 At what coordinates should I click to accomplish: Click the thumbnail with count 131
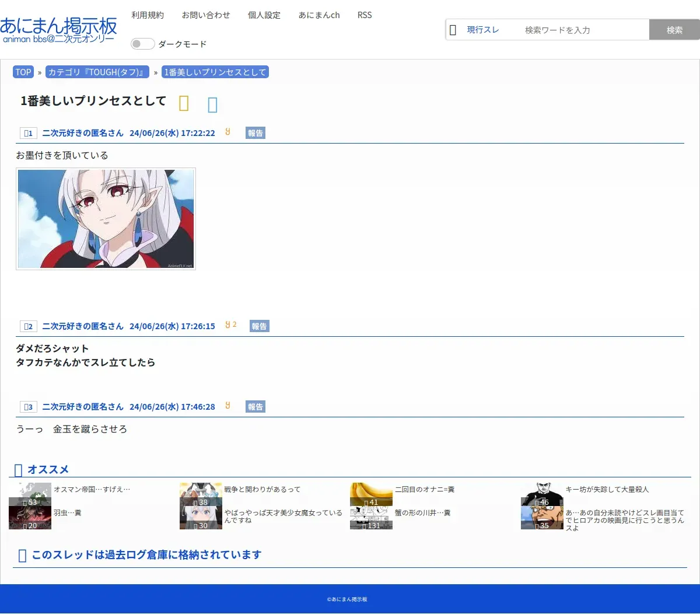(371, 518)
